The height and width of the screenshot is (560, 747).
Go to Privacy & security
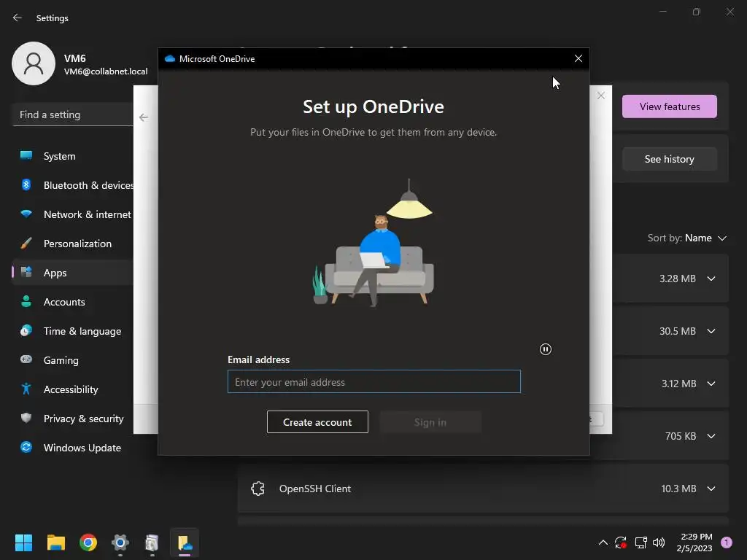[72, 418]
